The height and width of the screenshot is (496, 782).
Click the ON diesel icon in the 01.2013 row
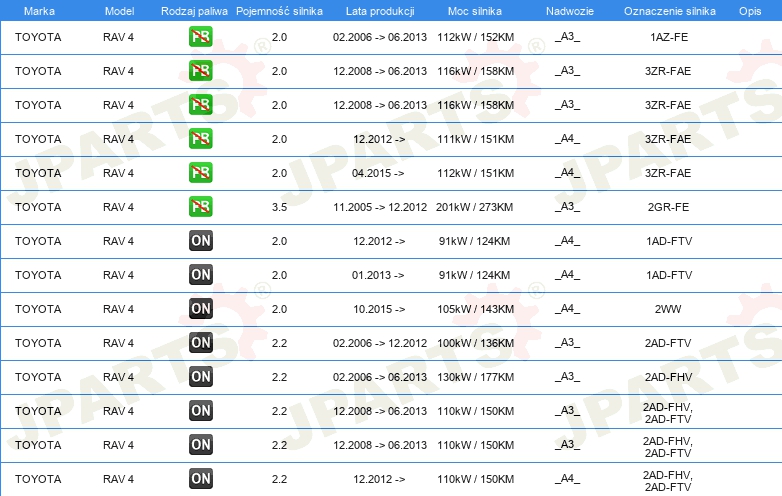point(200,275)
